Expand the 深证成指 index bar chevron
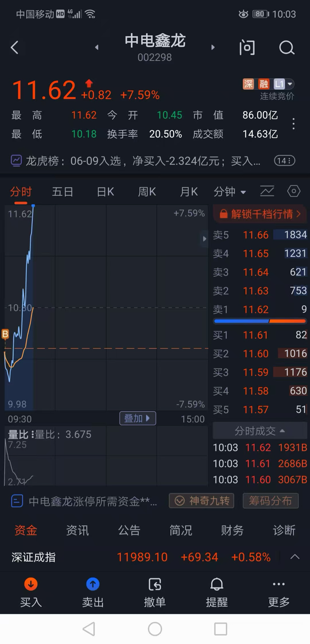 point(295,557)
